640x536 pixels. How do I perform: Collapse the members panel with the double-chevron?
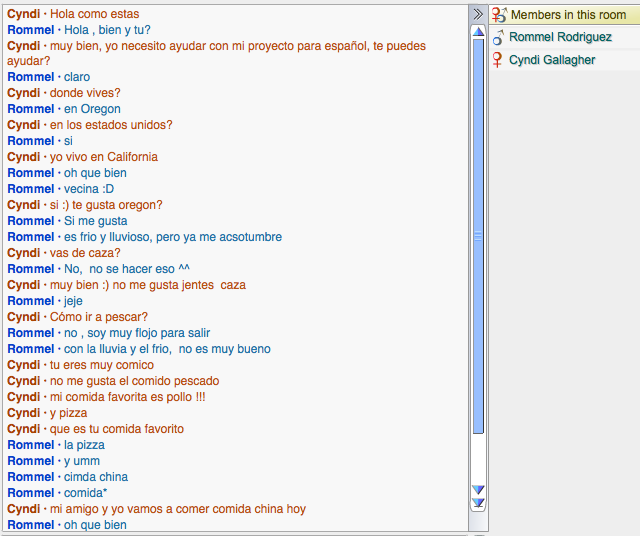click(x=478, y=14)
